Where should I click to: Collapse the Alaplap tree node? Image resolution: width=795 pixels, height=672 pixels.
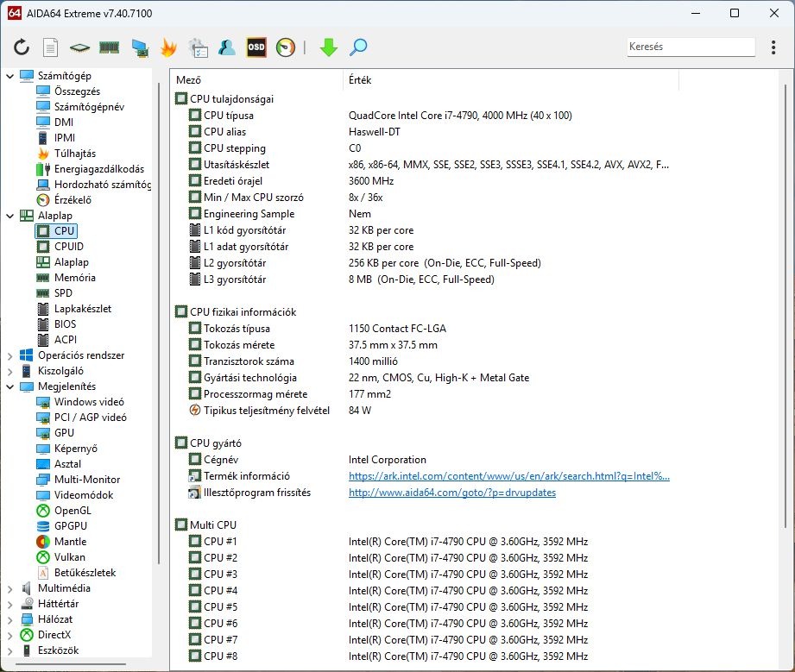[x=9, y=216]
